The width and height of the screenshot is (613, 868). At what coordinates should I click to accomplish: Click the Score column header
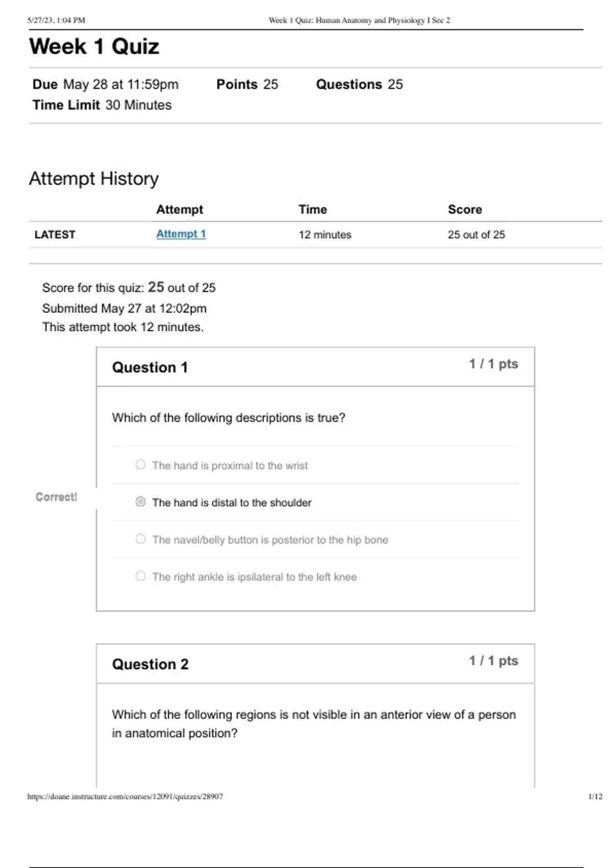point(465,209)
